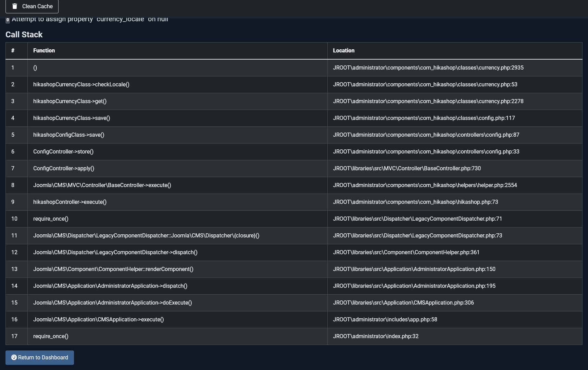
Task: Select the Location column header
Action: pyautogui.click(x=343, y=50)
